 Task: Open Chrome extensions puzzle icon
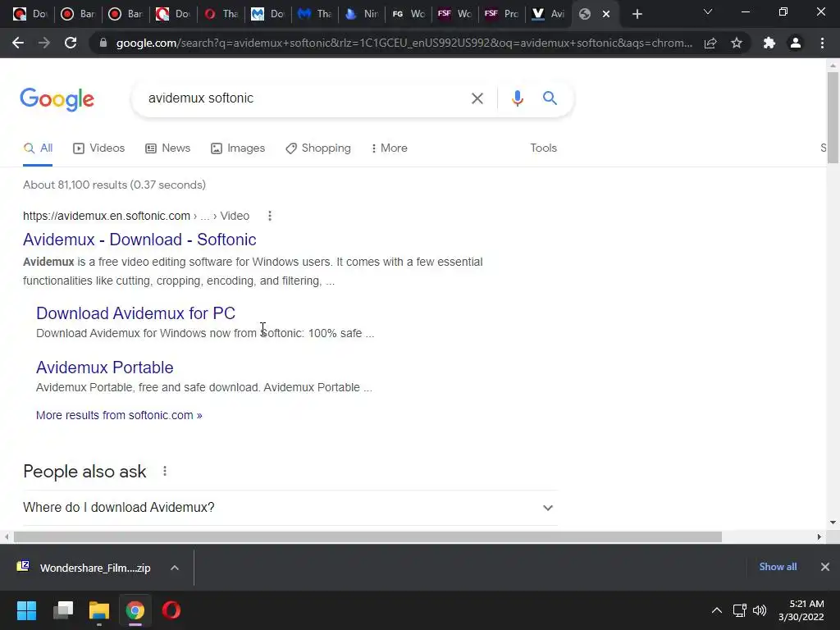click(x=769, y=43)
